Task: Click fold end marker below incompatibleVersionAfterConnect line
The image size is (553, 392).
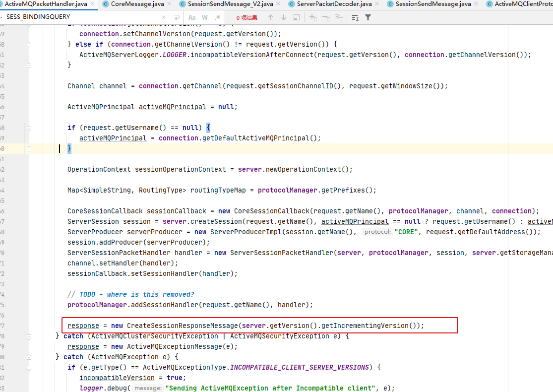Action: point(29,65)
